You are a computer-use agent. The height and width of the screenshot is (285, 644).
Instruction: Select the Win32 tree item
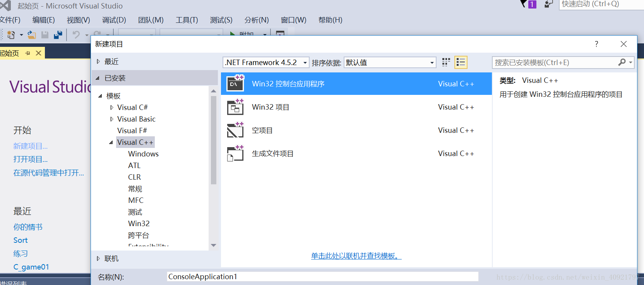click(x=139, y=223)
